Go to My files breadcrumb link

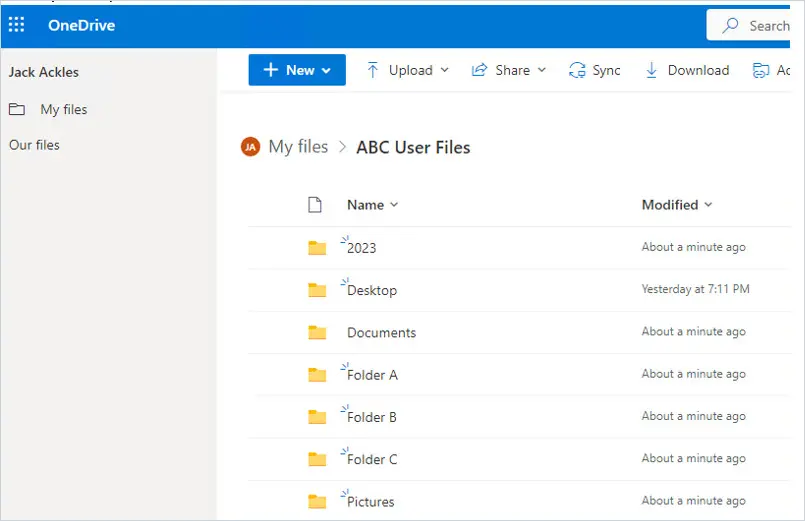click(298, 147)
